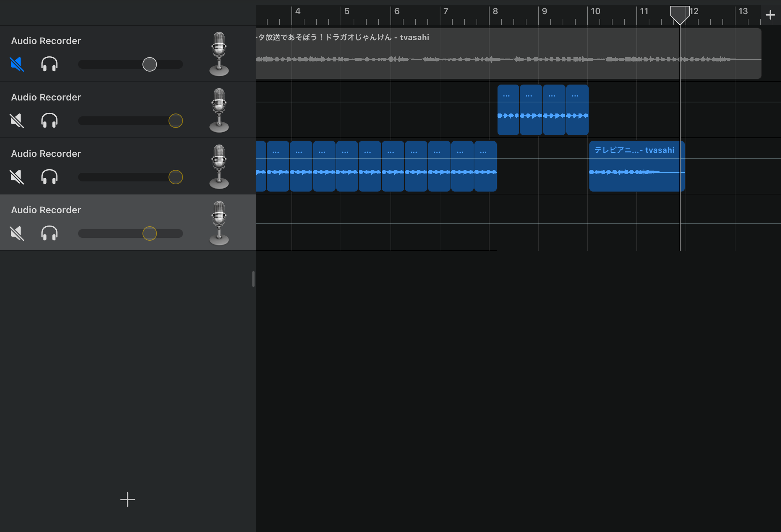
Task: Unmute the first Audio Recorder track
Action: point(17,64)
